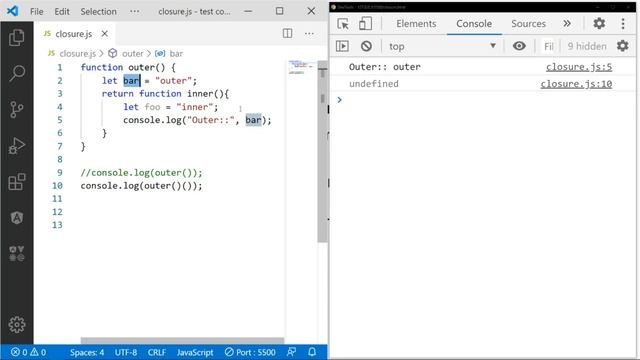Create a live expression with eye icon
Image resolution: width=640 pixels, height=360 pixels.
point(519,46)
